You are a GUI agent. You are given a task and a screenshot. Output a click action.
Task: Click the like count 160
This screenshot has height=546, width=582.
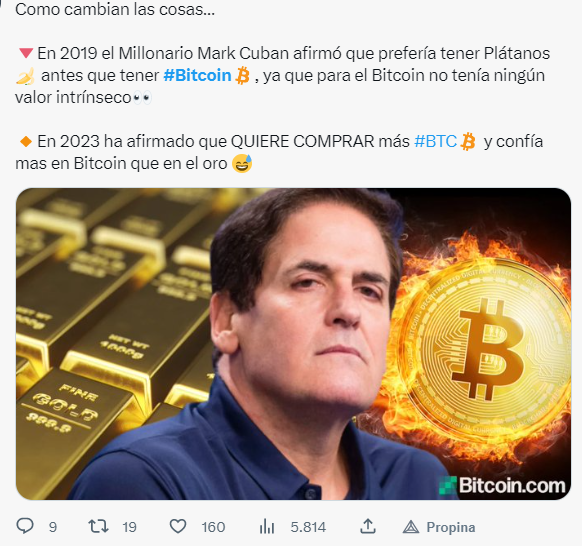point(213,527)
